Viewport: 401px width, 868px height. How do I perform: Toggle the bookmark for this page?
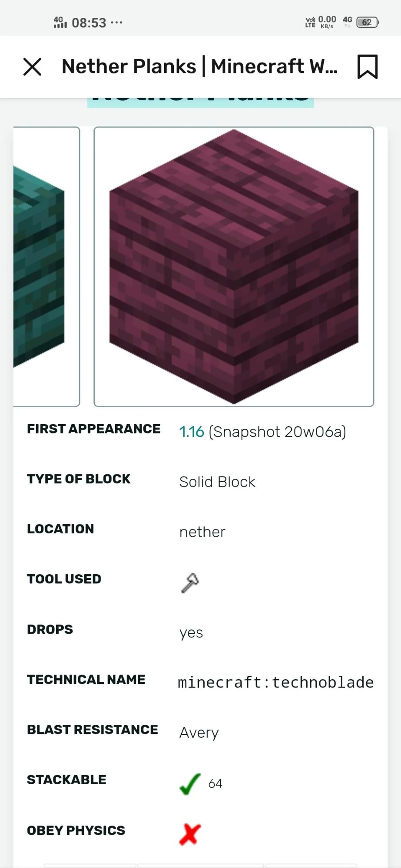pyautogui.click(x=367, y=66)
